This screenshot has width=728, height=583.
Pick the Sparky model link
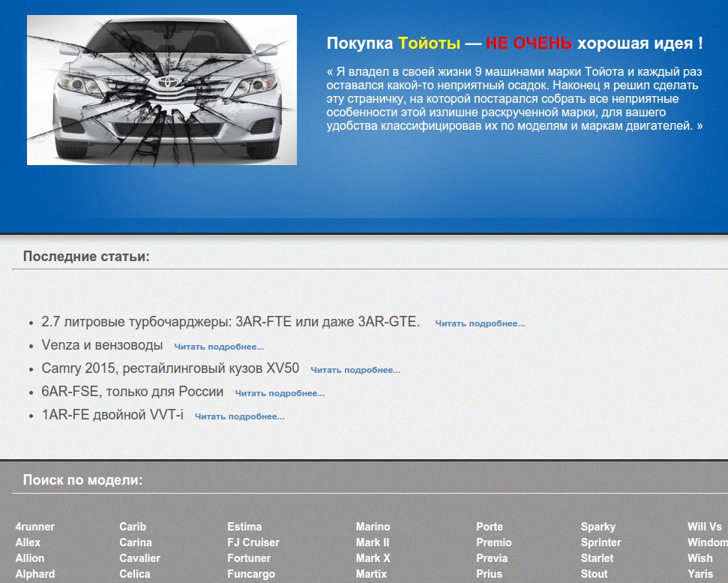(x=598, y=527)
